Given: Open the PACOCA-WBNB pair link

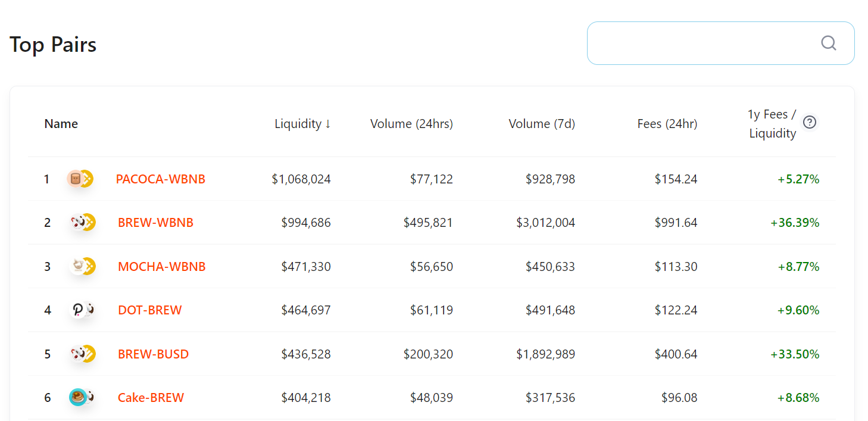Looking at the screenshot, I should click(161, 179).
